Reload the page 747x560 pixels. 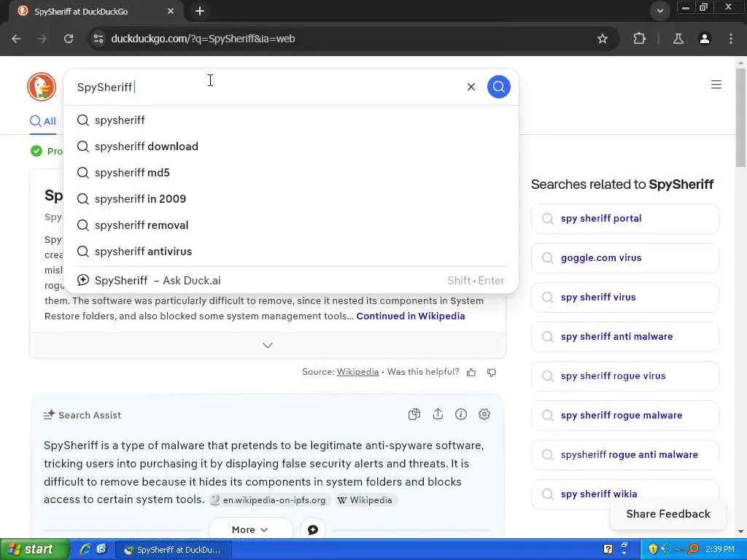pyautogui.click(x=69, y=39)
